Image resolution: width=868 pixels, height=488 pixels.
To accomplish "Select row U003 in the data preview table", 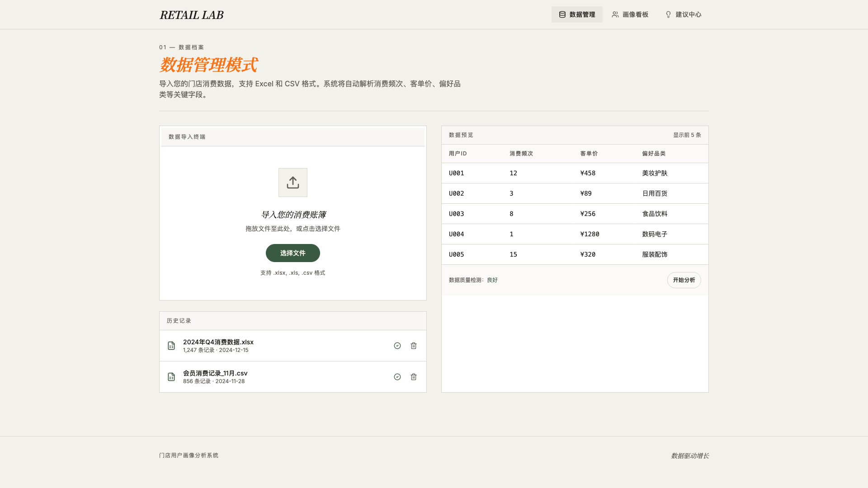I will (x=575, y=213).
